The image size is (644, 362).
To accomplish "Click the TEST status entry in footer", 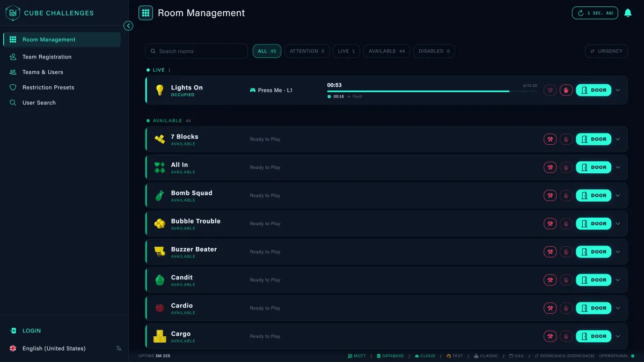I will pos(454,356).
